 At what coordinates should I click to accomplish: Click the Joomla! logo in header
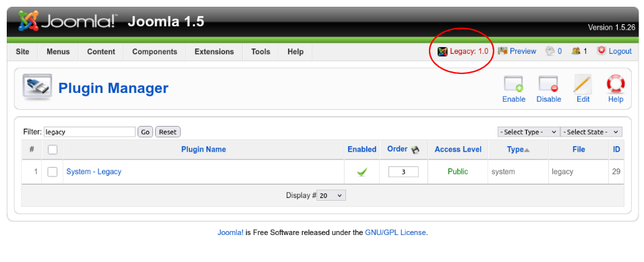tap(67, 22)
